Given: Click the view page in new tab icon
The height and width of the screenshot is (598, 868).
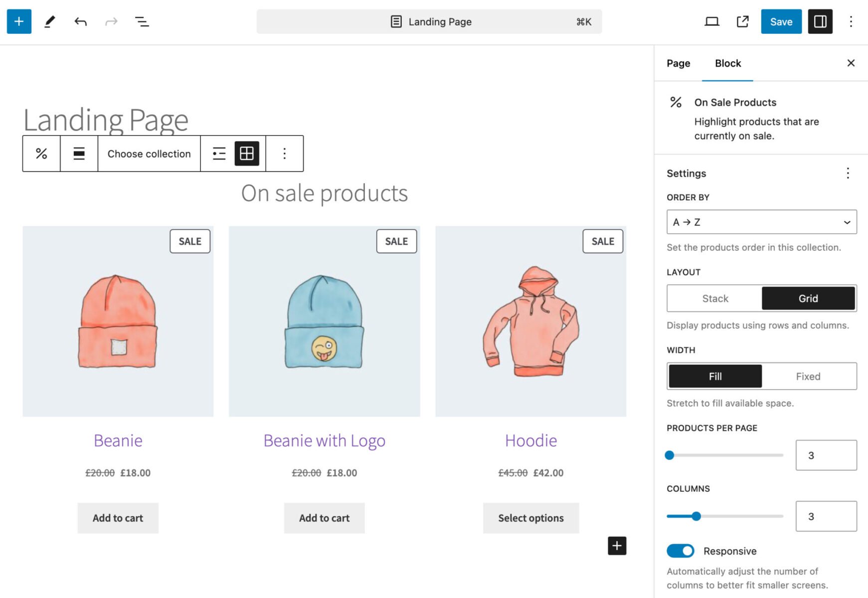Looking at the screenshot, I should point(742,21).
